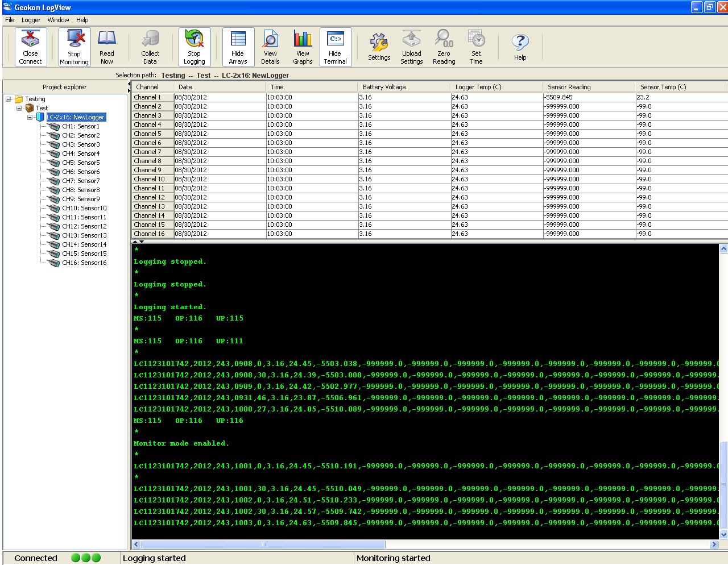Viewport: 728px width, 565px height.
Task: Click the Channel 1 row label
Action: 152,97
